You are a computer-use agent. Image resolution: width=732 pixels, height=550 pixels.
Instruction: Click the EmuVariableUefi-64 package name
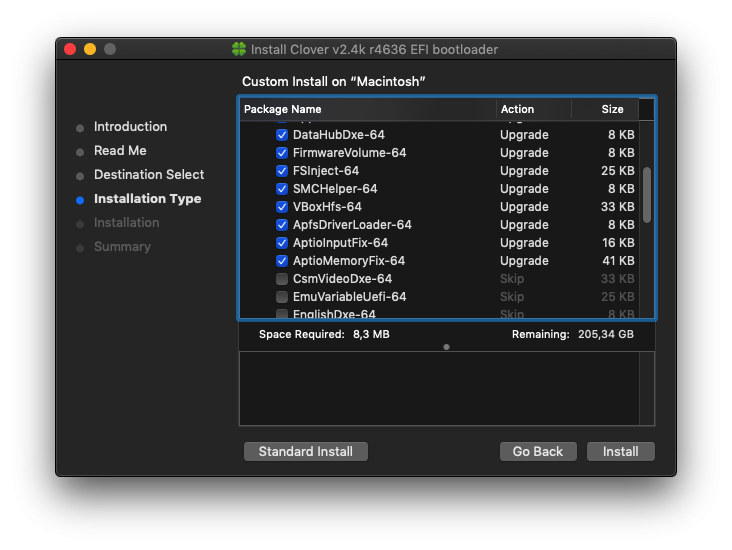pyautogui.click(x=349, y=296)
